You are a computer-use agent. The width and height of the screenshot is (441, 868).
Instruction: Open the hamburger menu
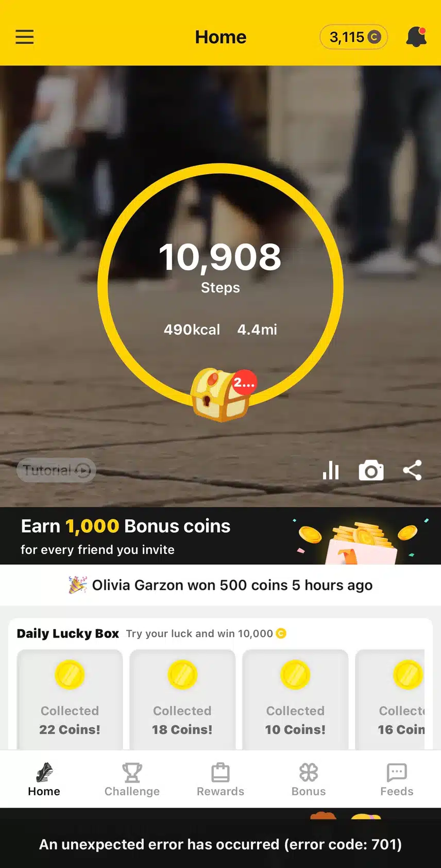24,37
